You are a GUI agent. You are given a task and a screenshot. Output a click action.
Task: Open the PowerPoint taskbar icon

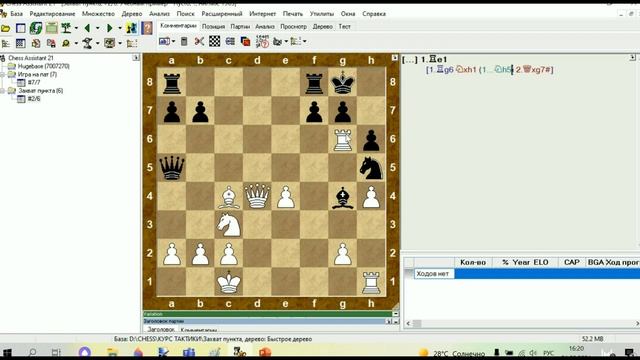coord(265,352)
